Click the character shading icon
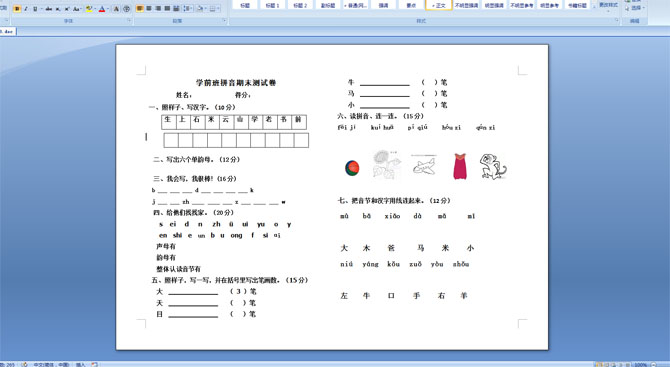The height and width of the screenshot is (367, 670). (x=116, y=9)
